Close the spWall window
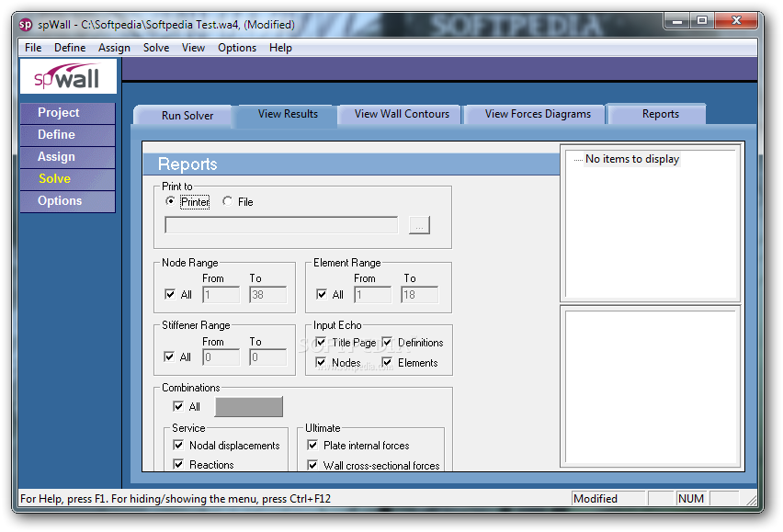The width and height of the screenshot is (783, 532). tap(736, 21)
